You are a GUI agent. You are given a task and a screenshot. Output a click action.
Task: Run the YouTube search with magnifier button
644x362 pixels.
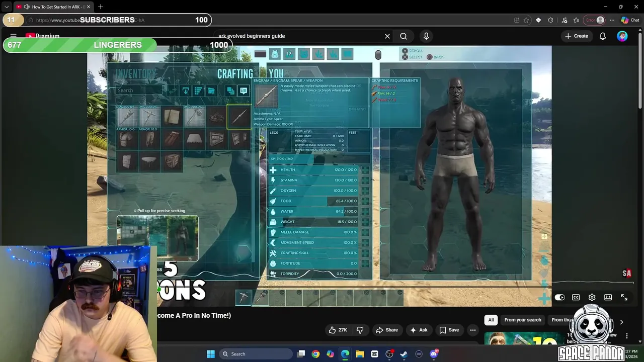404,36
